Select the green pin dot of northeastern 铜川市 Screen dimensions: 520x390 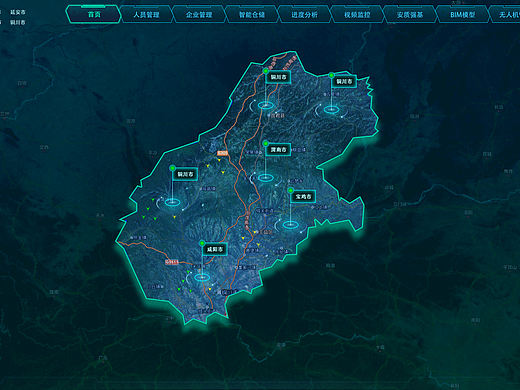[x=331, y=75]
